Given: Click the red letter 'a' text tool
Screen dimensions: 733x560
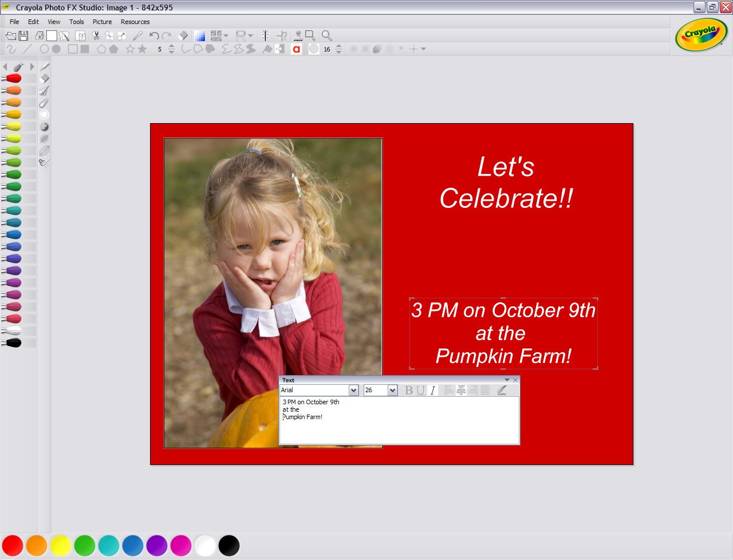Looking at the screenshot, I should click(296, 49).
